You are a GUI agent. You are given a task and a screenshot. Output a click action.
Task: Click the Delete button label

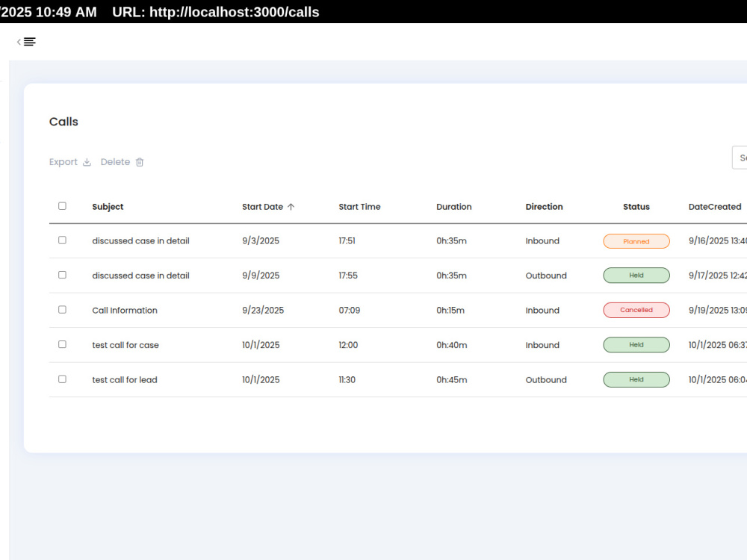115,162
